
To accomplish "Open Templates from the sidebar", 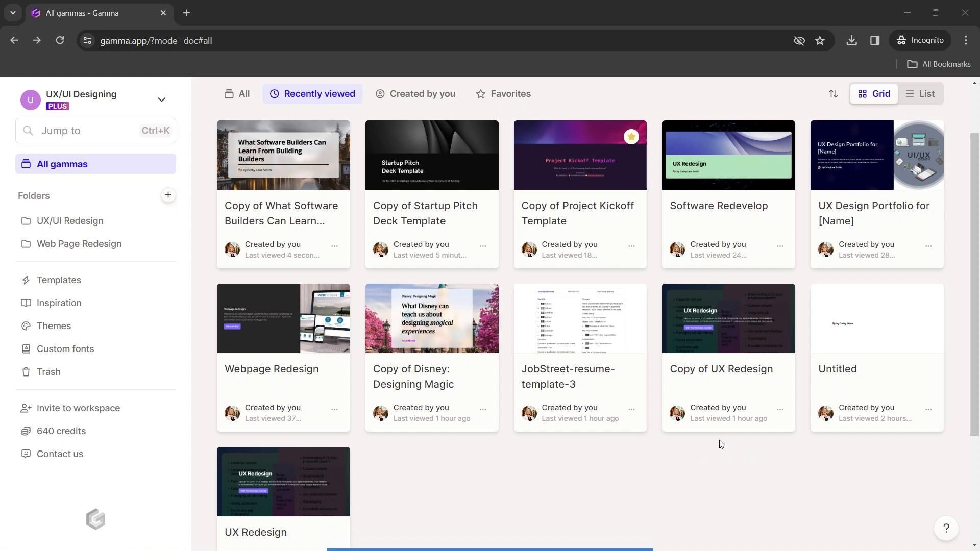I will tap(59, 280).
